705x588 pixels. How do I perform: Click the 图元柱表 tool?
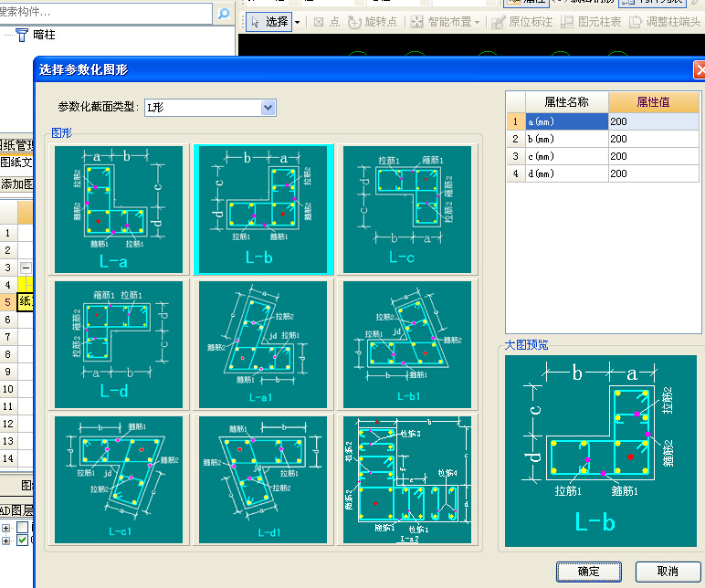(x=590, y=22)
